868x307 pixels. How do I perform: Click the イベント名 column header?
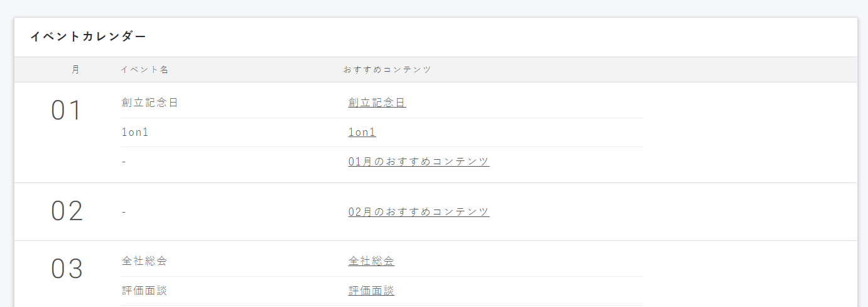point(144,70)
